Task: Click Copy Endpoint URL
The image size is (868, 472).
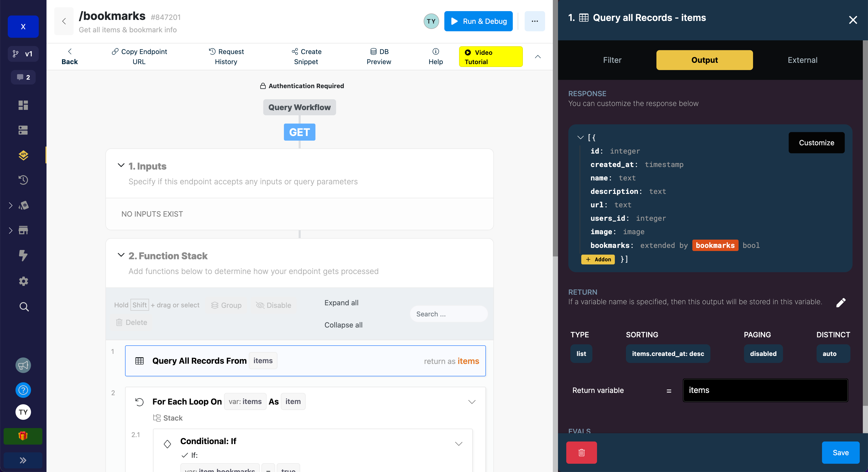Action: [139, 56]
